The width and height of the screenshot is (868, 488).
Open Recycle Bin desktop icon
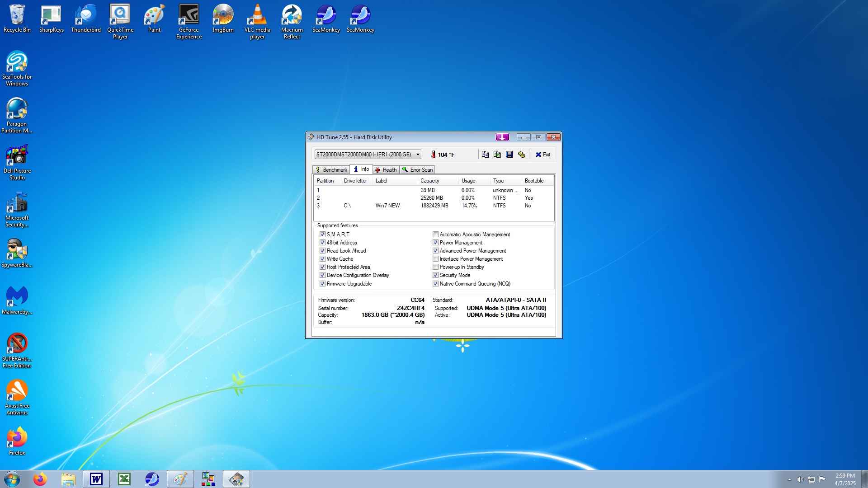[x=17, y=19]
